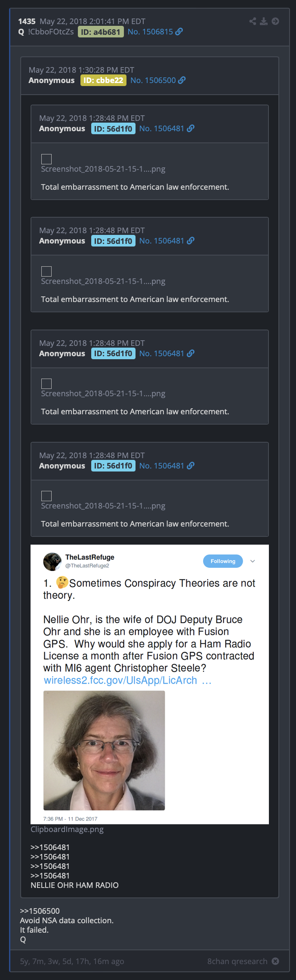Open post number link No. 1506815

tap(150, 32)
